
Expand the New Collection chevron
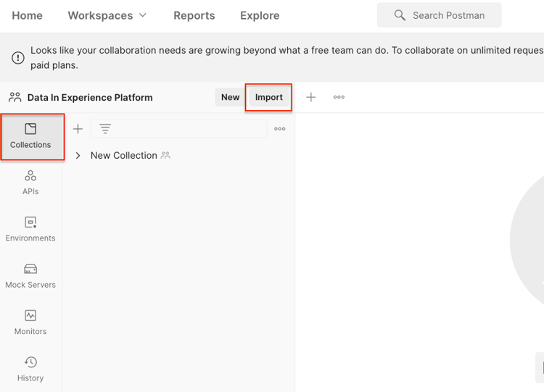[78, 156]
